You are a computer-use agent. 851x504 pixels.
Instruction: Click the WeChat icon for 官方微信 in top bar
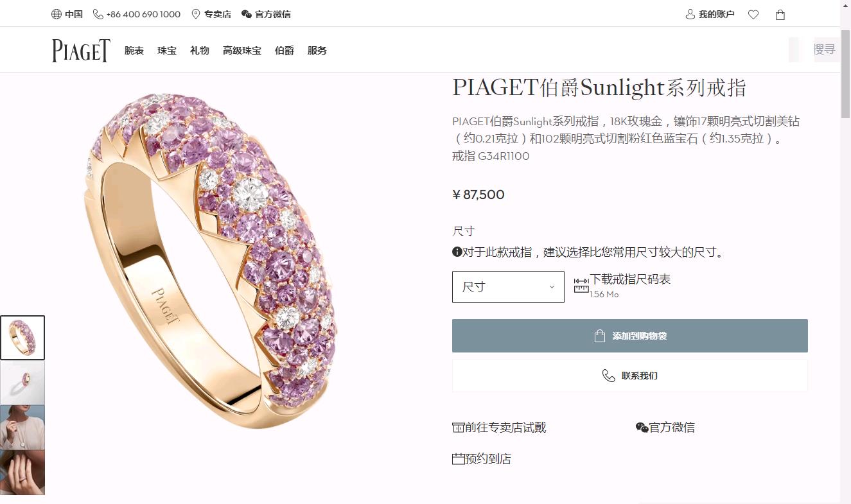tap(247, 14)
